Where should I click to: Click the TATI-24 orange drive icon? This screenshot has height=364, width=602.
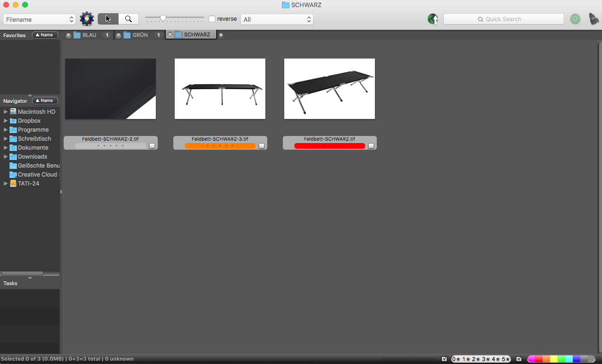(13, 184)
